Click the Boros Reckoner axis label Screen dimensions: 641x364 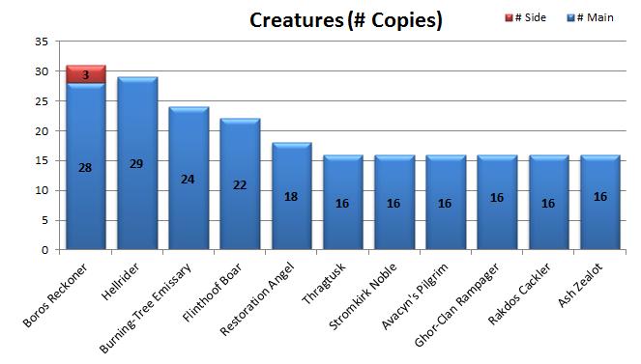point(55,295)
